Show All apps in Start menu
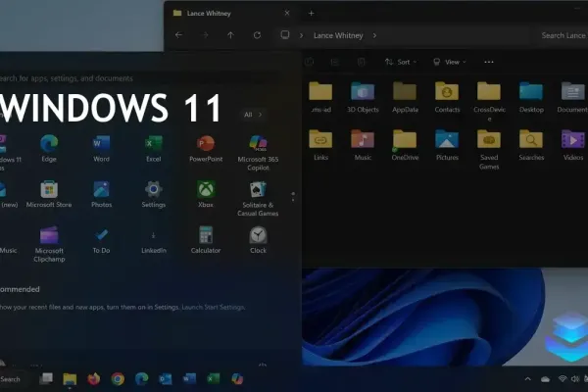This screenshot has width=588, height=392. tap(253, 115)
